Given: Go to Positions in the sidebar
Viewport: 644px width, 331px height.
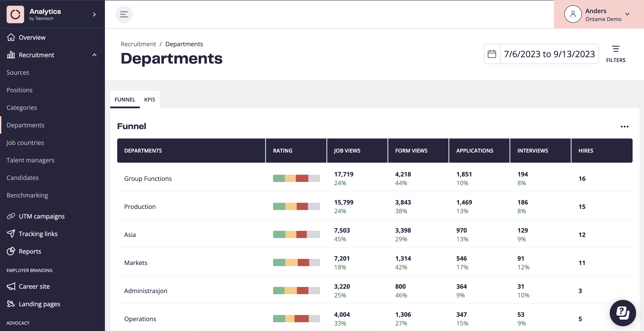Looking at the screenshot, I should point(20,90).
